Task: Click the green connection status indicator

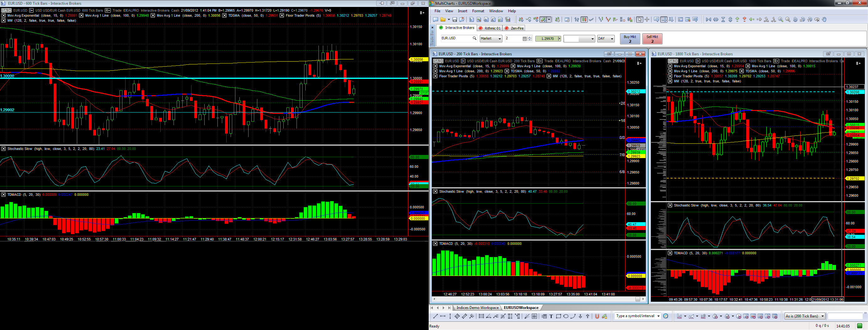Action: point(860,326)
